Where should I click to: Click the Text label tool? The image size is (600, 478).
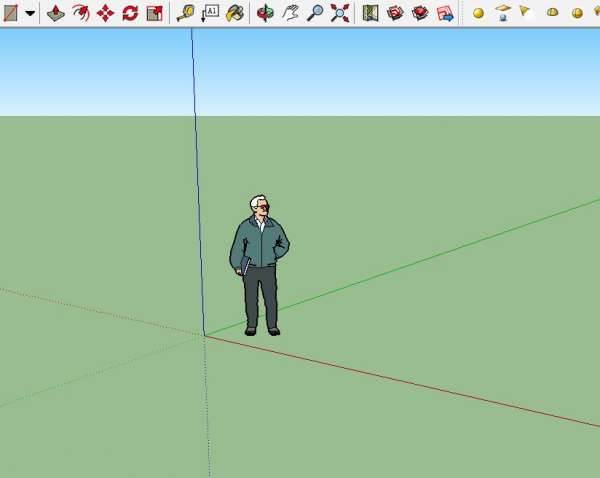click(210, 13)
